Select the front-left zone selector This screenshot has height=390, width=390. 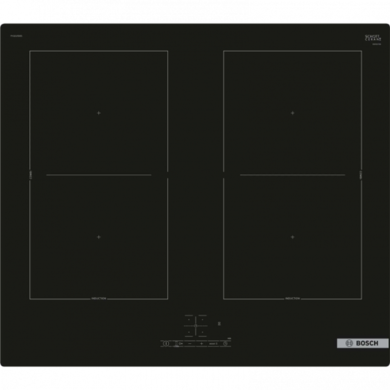point(189,332)
